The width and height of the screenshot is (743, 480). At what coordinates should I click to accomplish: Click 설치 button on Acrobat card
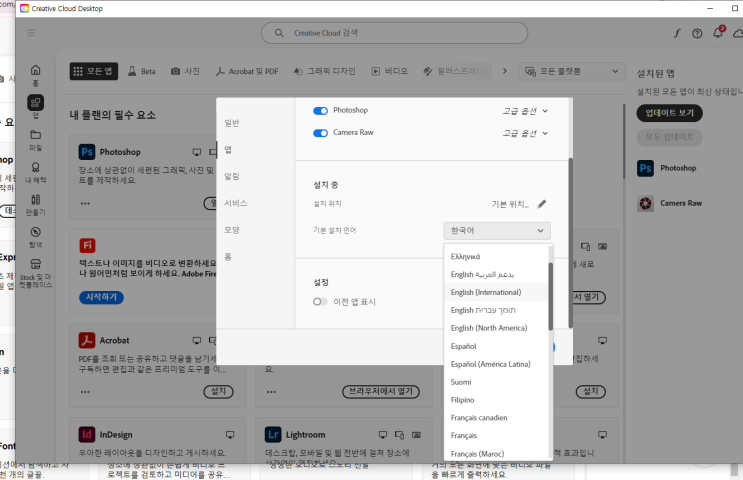pos(218,391)
